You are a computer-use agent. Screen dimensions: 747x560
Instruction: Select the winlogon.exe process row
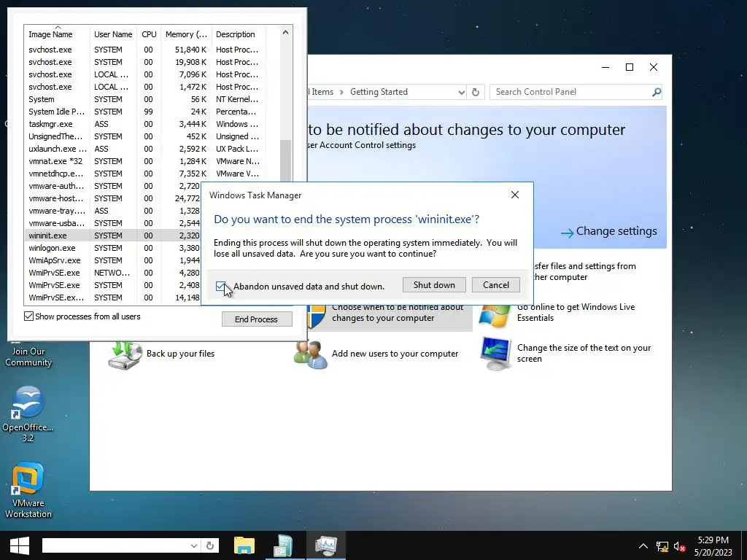[x=112, y=248]
